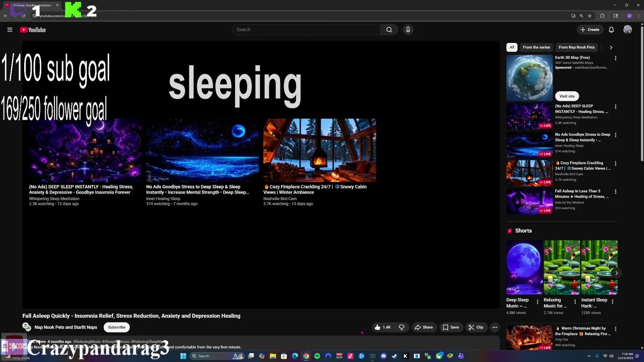Click browser back arrow
This screenshot has height=362, width=644.
point(6,16)
